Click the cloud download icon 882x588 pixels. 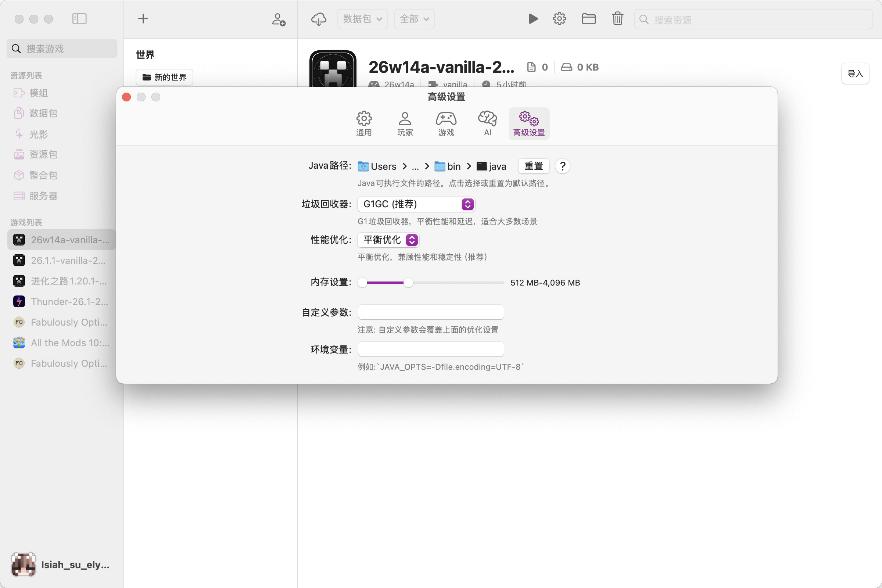[x=318, y=19]
